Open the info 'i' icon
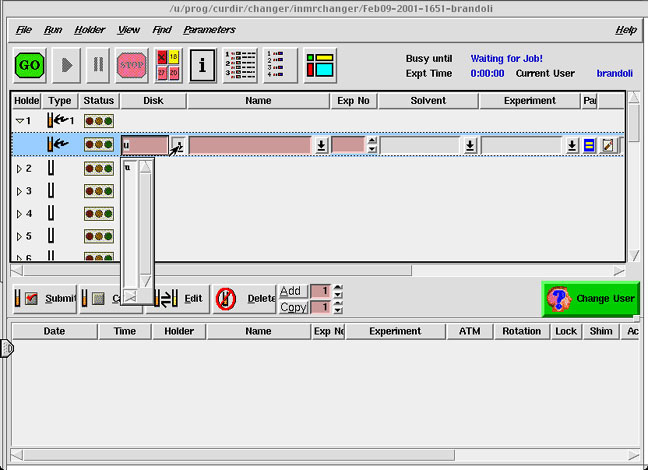This screenshot has height=470, width=648. [x=203, y=65]
